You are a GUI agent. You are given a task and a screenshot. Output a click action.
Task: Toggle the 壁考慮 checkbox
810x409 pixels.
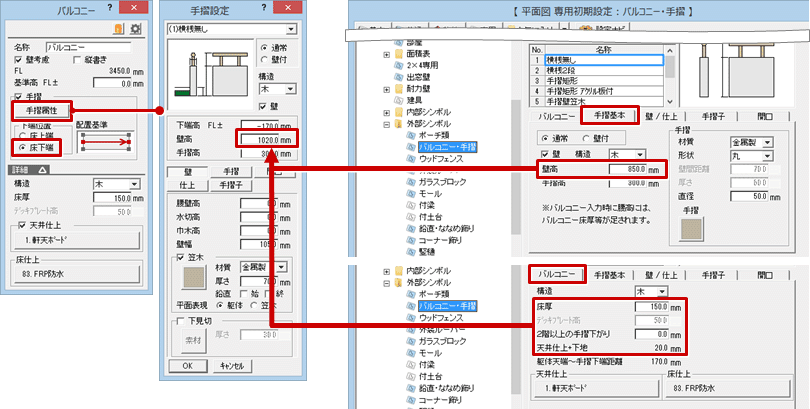click(x=17, y=58)
